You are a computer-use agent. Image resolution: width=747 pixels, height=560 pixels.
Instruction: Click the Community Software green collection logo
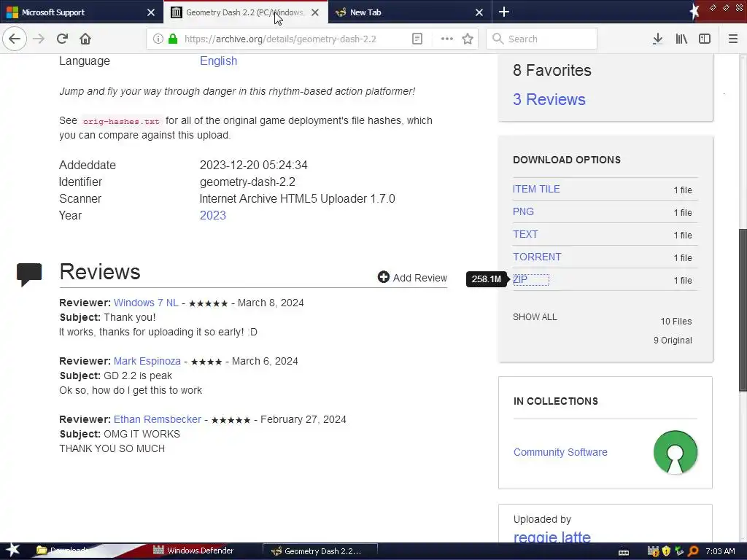(675, 452)
